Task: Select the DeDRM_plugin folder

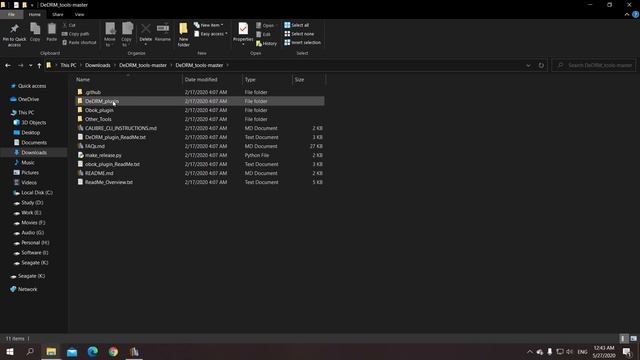Action: (x=200, y=101)
